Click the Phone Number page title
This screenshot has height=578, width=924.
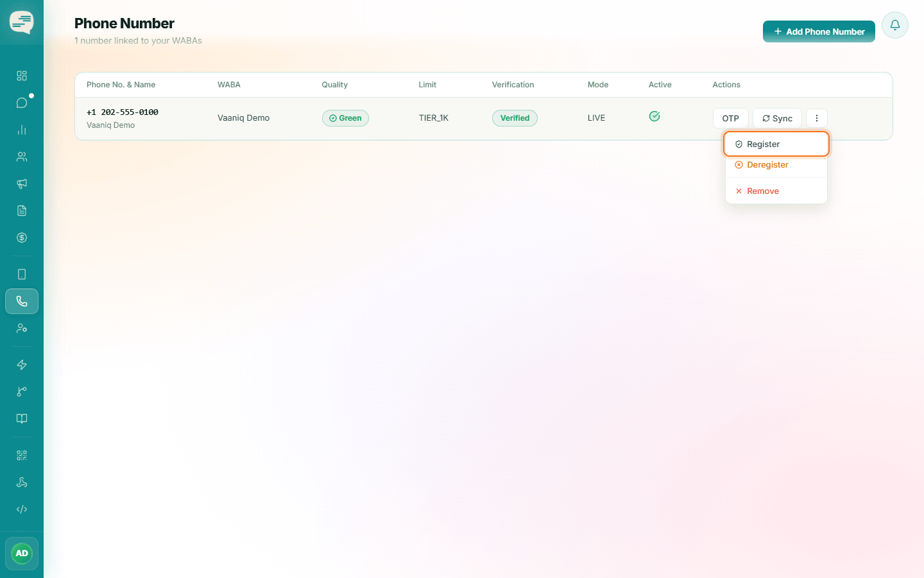tap(124, 24)
